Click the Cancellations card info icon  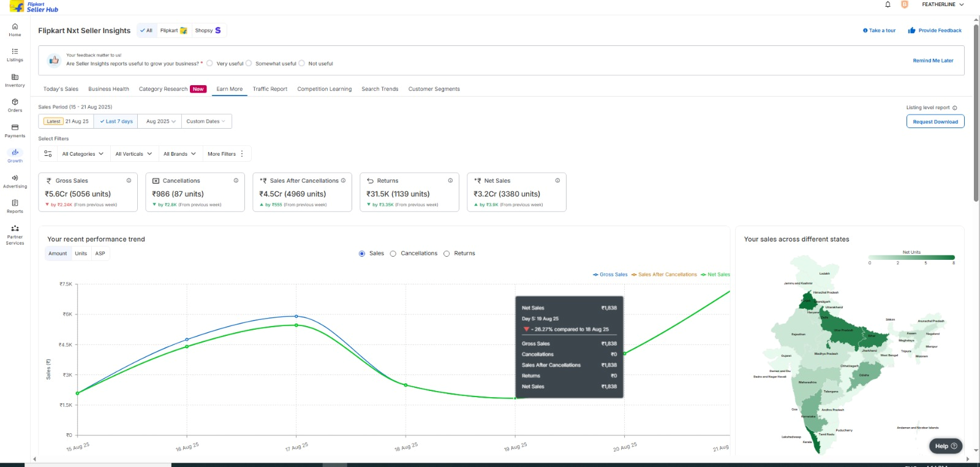236,181
